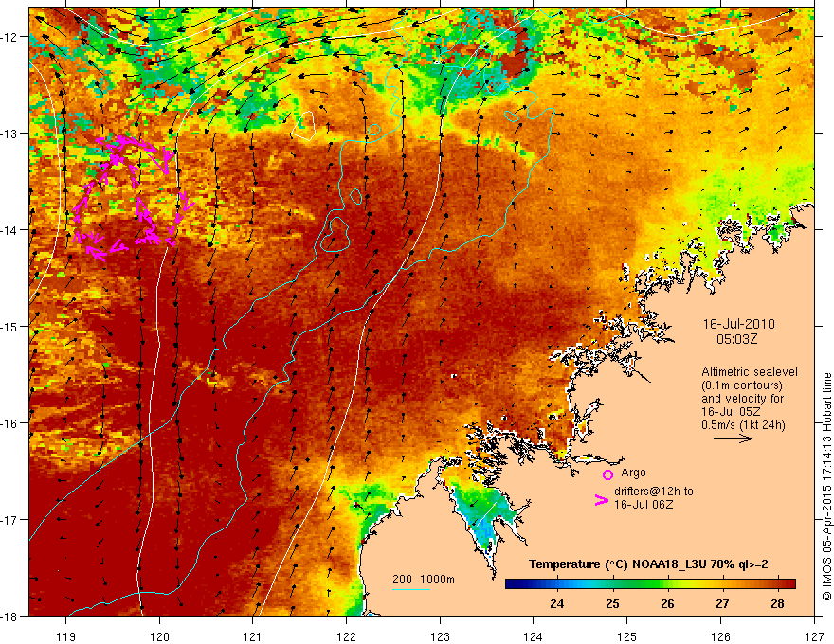Click the latitude -18 axis label

[x=9, y=616]
